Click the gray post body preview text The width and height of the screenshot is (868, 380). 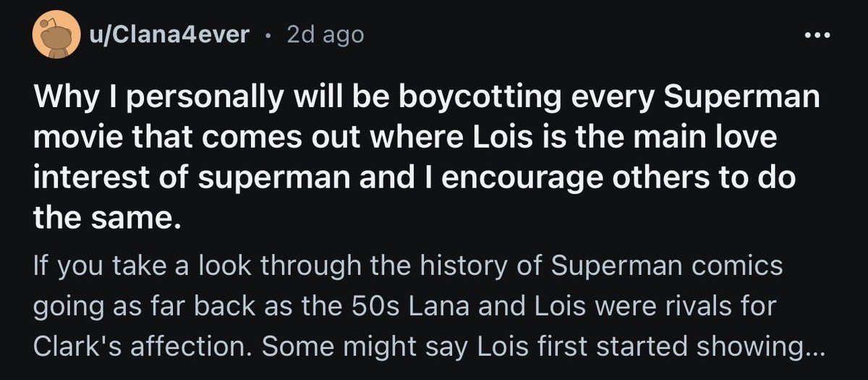(x=427, y=305)
